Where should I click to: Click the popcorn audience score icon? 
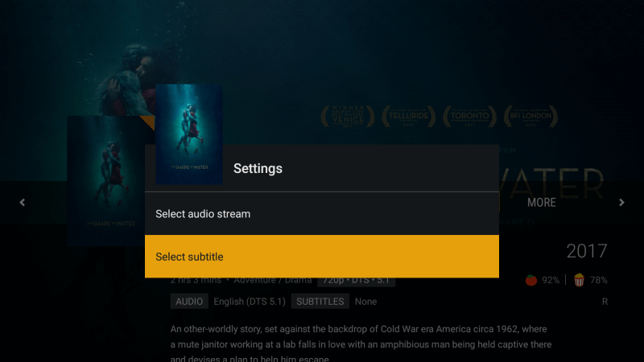coord(579,280)
